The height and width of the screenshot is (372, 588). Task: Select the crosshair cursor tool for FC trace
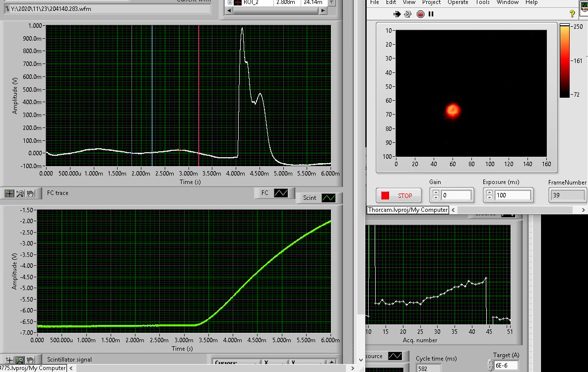9,193
